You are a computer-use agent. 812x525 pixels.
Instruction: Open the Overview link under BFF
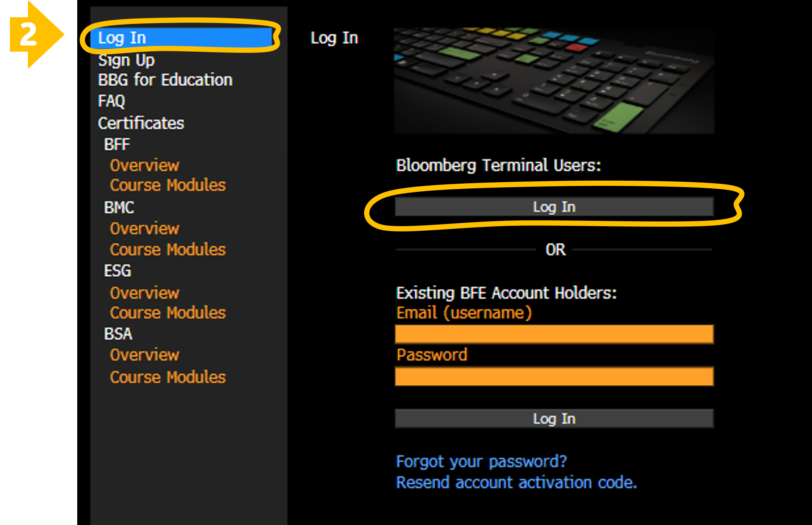(145, 166)
